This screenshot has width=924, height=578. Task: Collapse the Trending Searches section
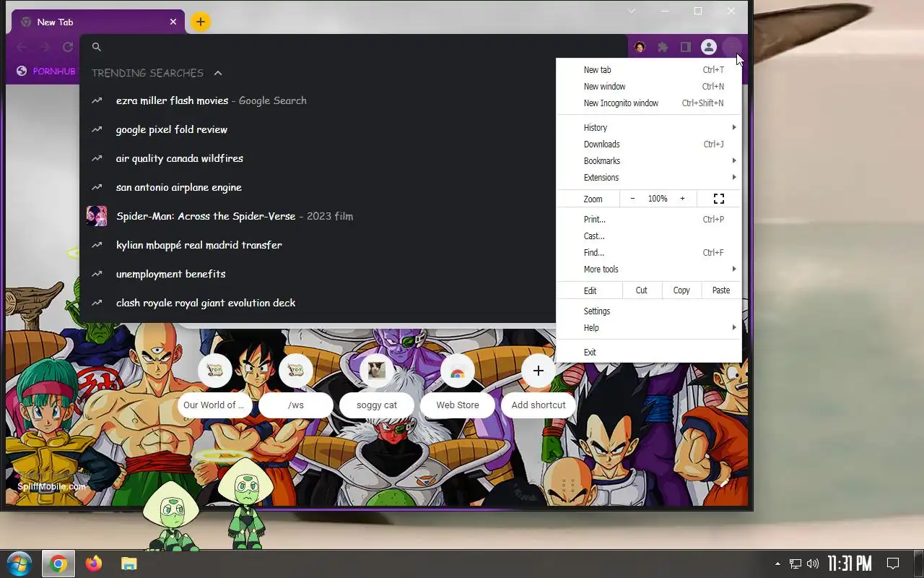pyautogui.click(x=218, y=73)
